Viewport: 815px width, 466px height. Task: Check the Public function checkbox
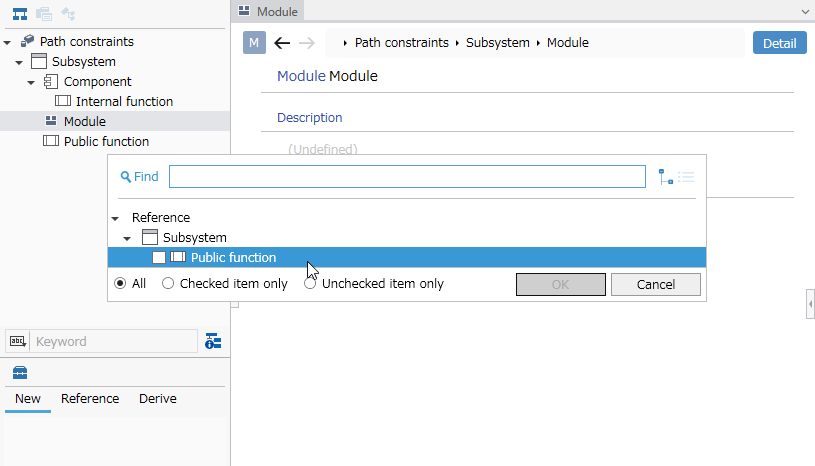[159, 258]
